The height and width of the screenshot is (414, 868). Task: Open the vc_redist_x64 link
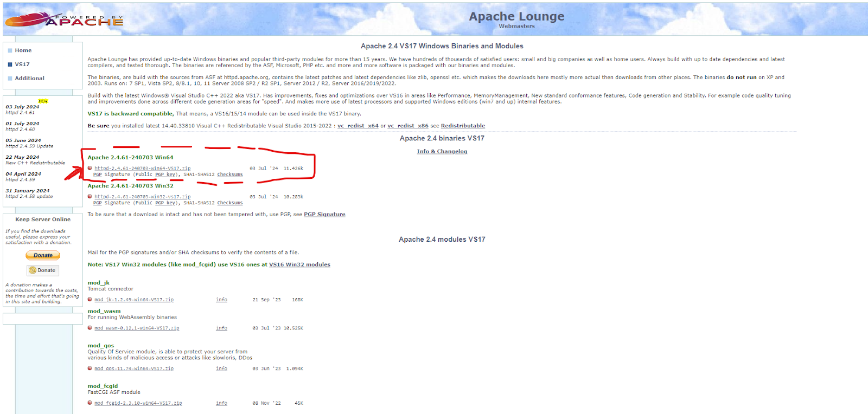358,126
